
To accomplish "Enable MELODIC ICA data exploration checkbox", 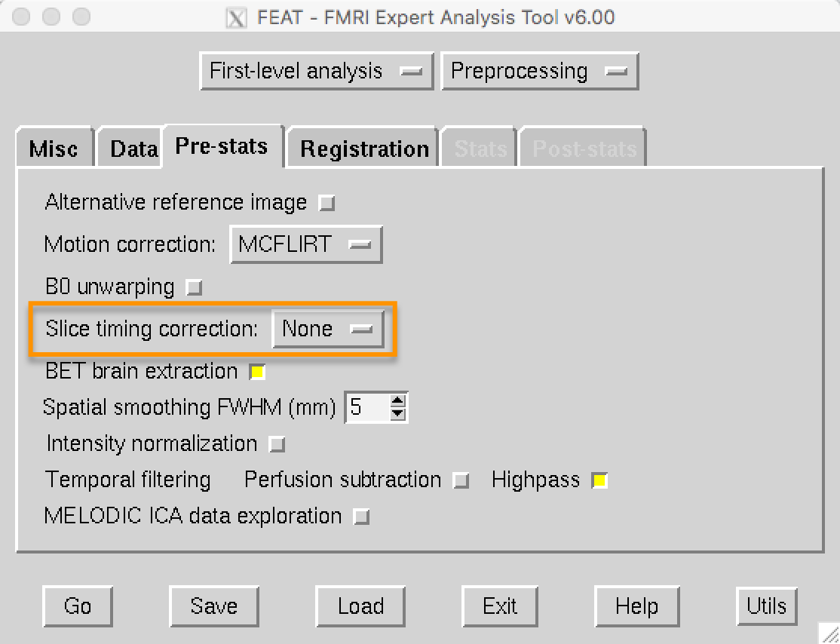I will pos(362,517).
